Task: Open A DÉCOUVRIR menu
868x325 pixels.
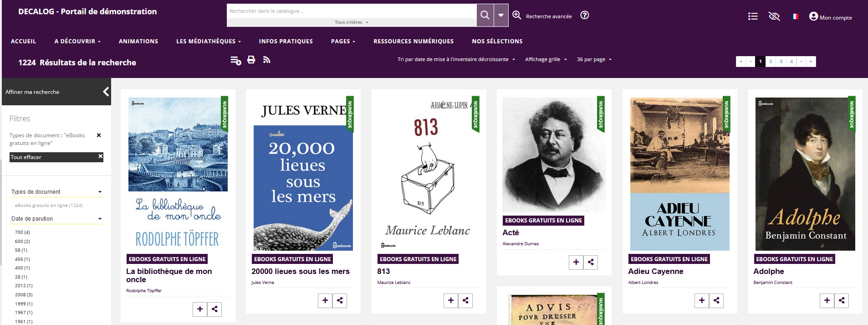Action: (x=77, y=41)
